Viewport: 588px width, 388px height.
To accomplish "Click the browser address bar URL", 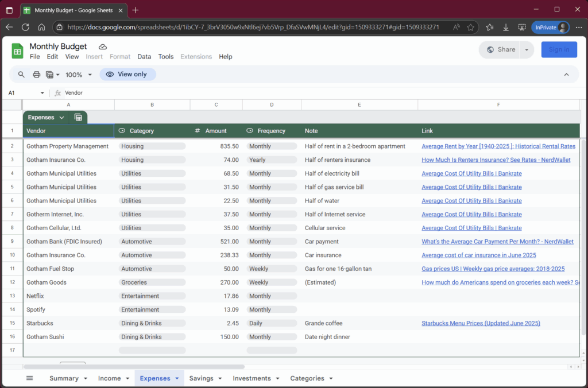I will pos(253,27).
